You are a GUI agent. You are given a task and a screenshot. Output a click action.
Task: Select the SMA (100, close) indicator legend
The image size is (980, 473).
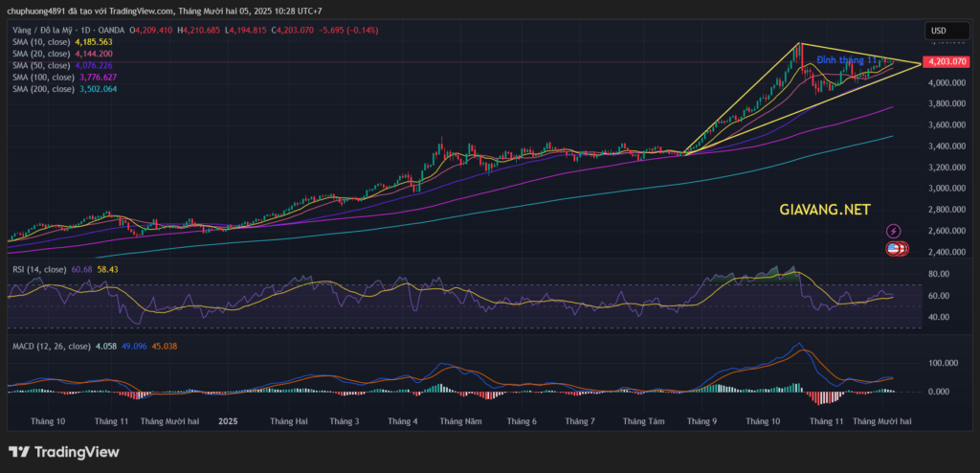45,78
